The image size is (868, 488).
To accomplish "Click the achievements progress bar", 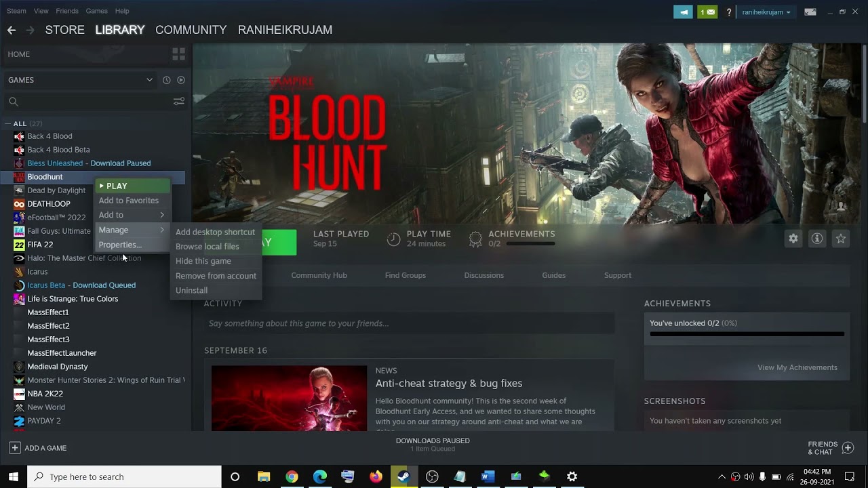I will tap(747, 334).
